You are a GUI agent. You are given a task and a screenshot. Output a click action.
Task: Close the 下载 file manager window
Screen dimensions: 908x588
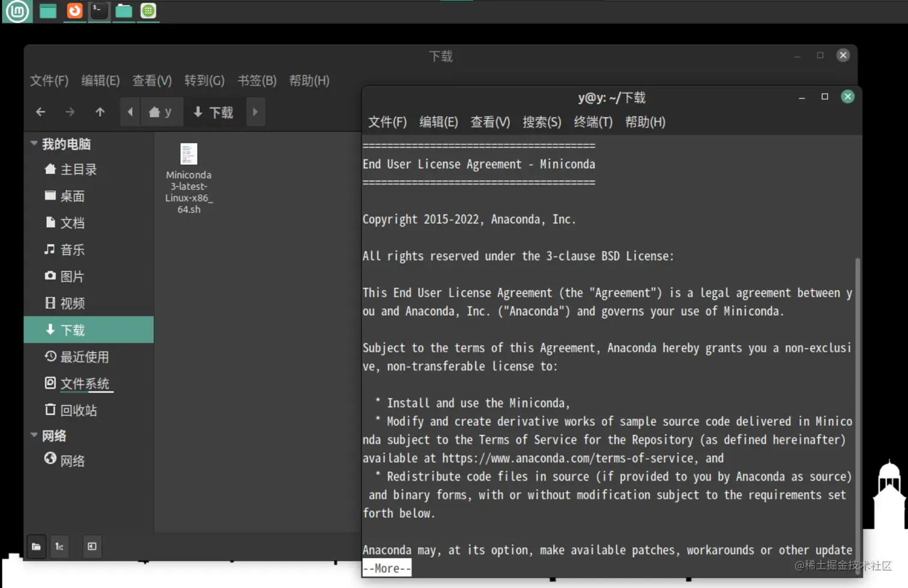click(x=843, y=55)
